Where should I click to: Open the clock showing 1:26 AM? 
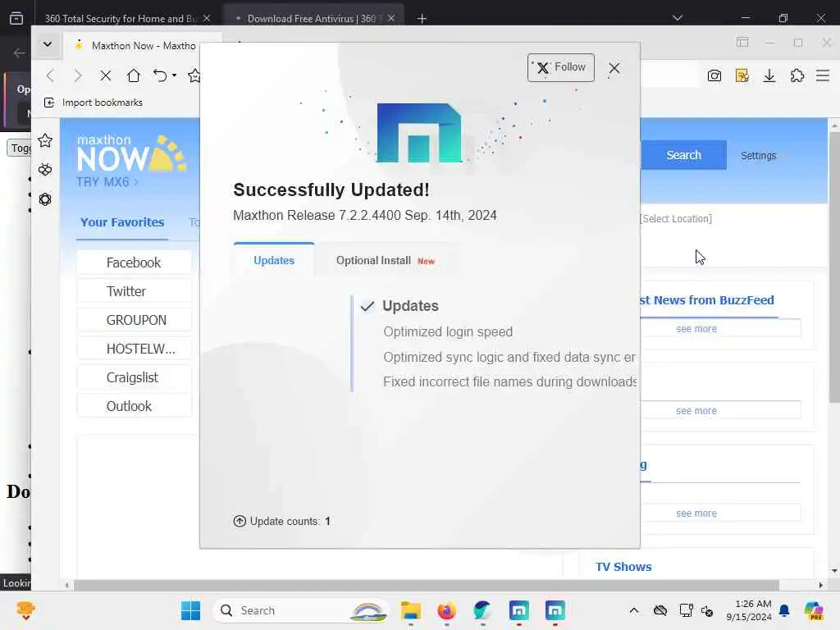749,610
